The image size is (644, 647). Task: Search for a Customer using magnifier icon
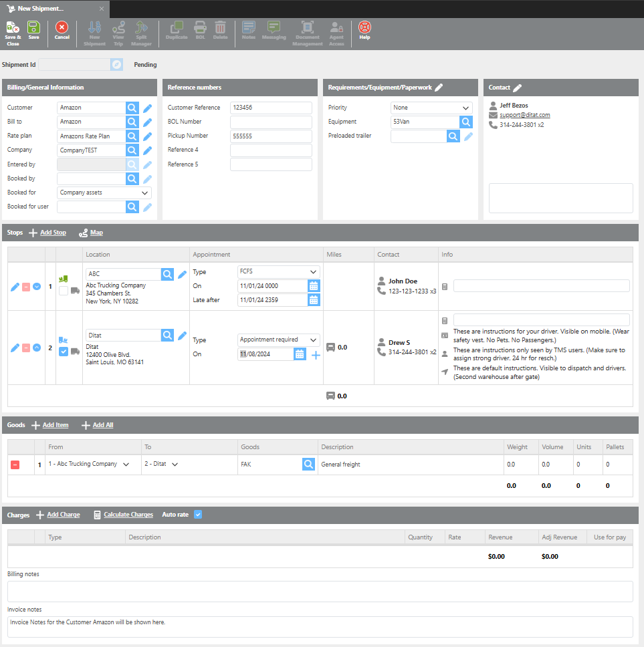(132, 108)
